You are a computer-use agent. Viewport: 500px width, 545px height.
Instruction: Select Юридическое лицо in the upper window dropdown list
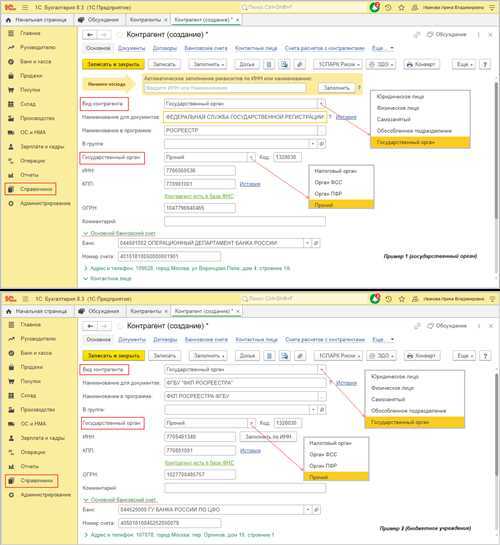420,97
